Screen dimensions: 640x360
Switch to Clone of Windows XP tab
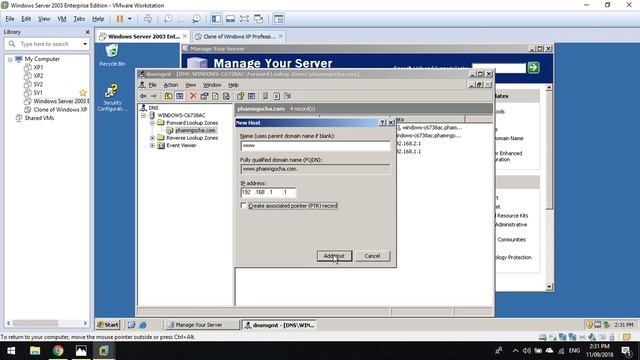(239, 36)
